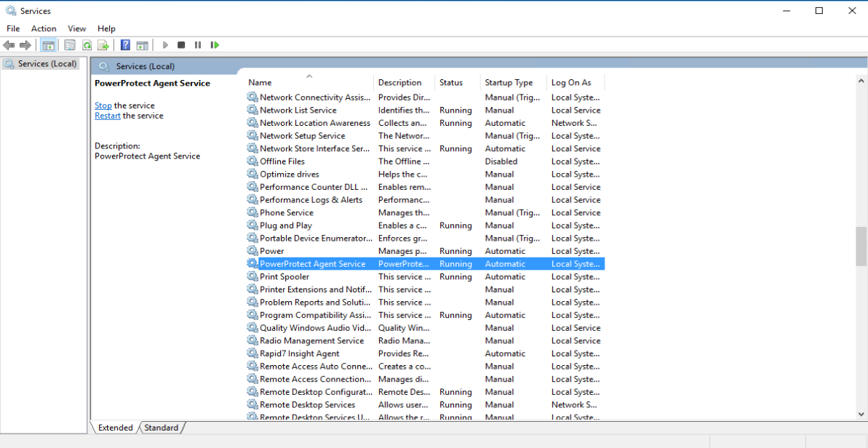Select Services (Local) in the console tree
This screenshot has height=448, width=868.
pos(47,64)
